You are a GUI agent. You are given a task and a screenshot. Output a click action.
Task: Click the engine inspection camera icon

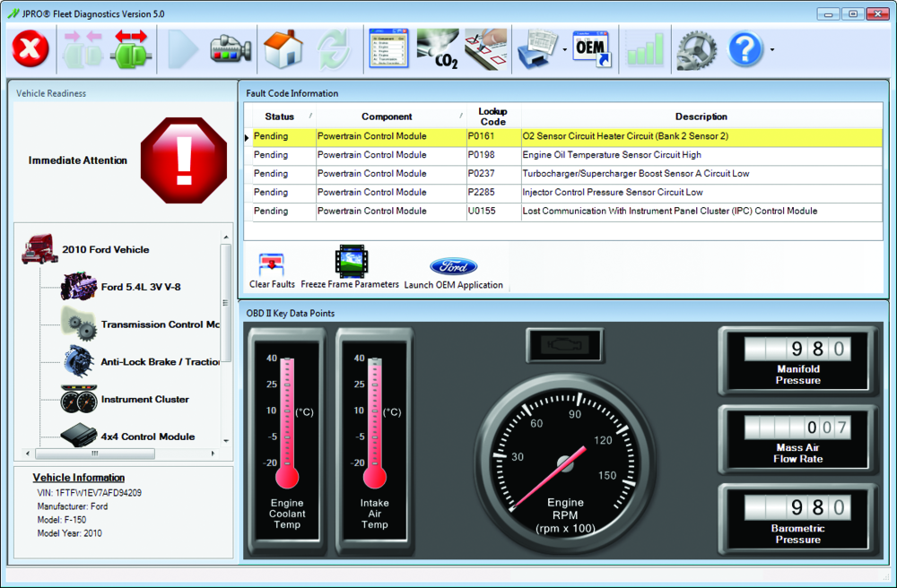(x=231, y=48)
